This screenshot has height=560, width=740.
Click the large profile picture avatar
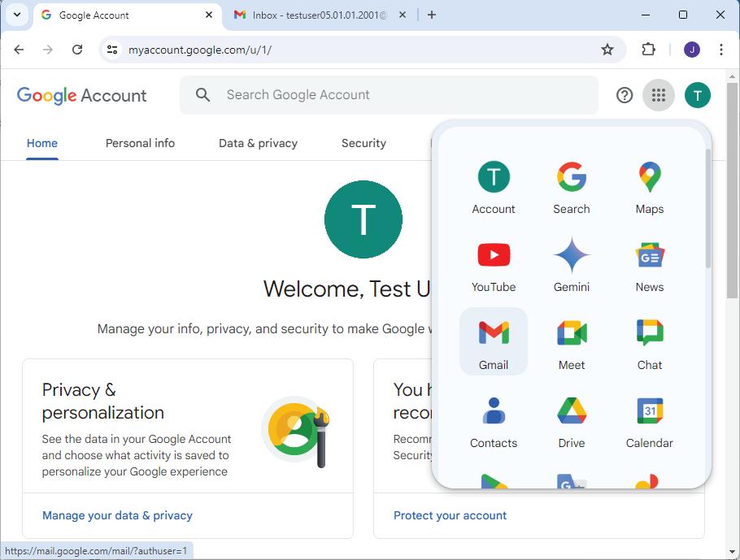coord(363,219)
